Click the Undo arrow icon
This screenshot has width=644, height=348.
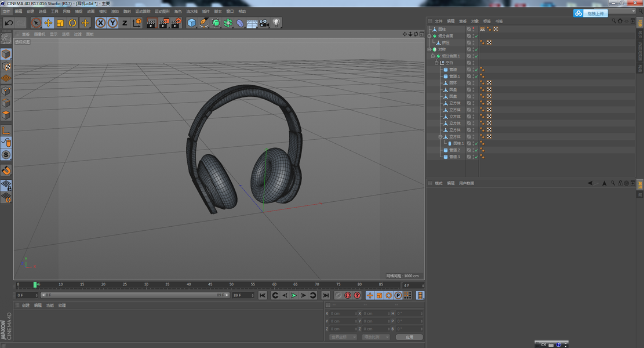point(9,23)
